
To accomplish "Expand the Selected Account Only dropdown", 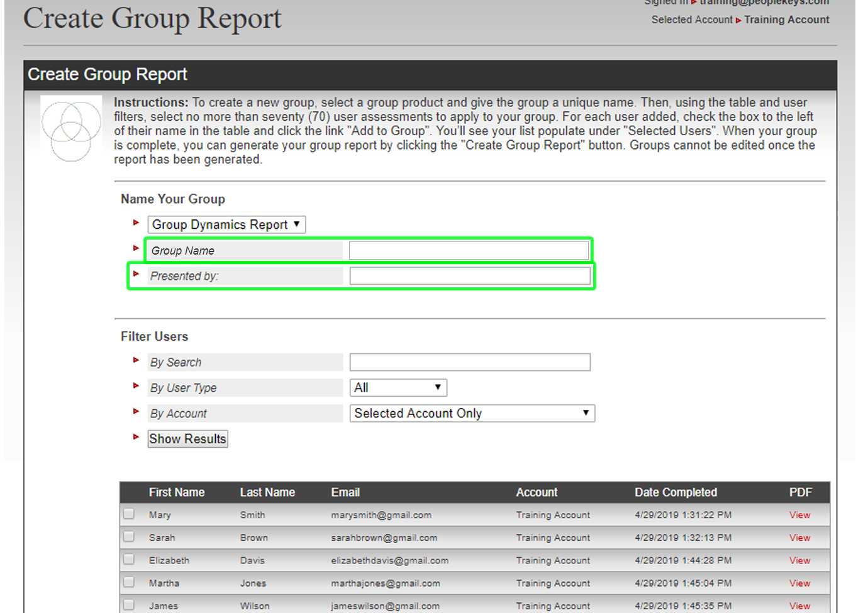I will click(471, 413).
